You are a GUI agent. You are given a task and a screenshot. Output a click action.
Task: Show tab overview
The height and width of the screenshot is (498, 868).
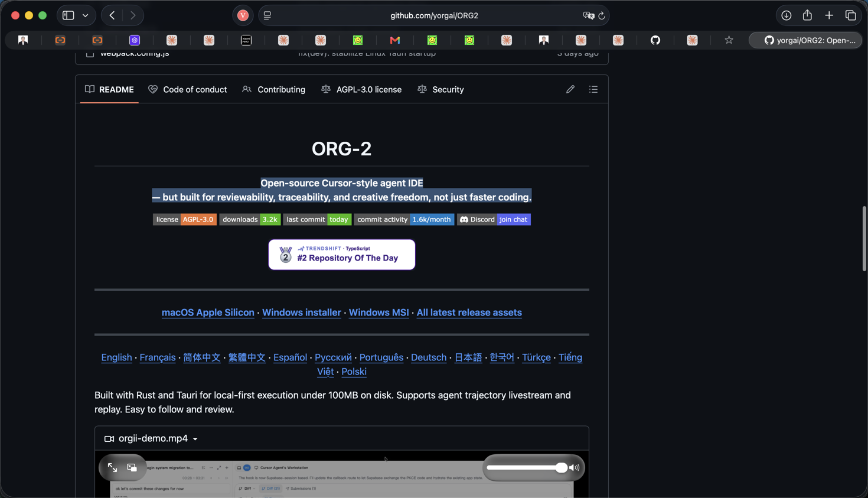[851, 15]
